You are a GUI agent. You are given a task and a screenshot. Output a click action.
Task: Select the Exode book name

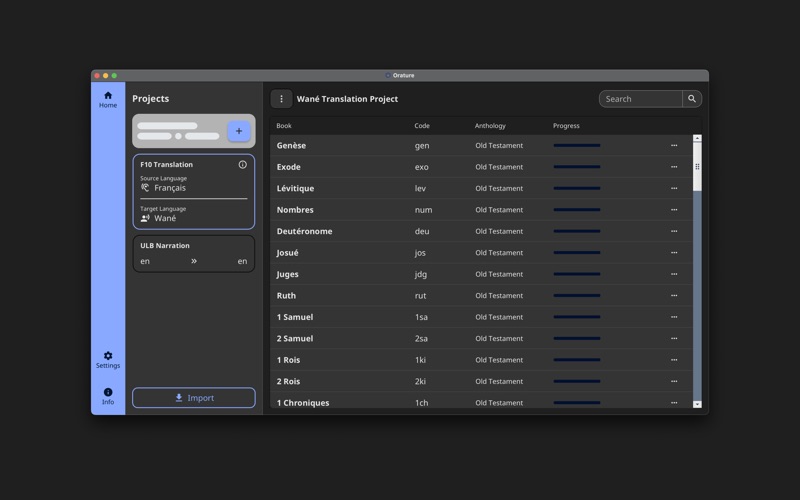tap(288, 167)
